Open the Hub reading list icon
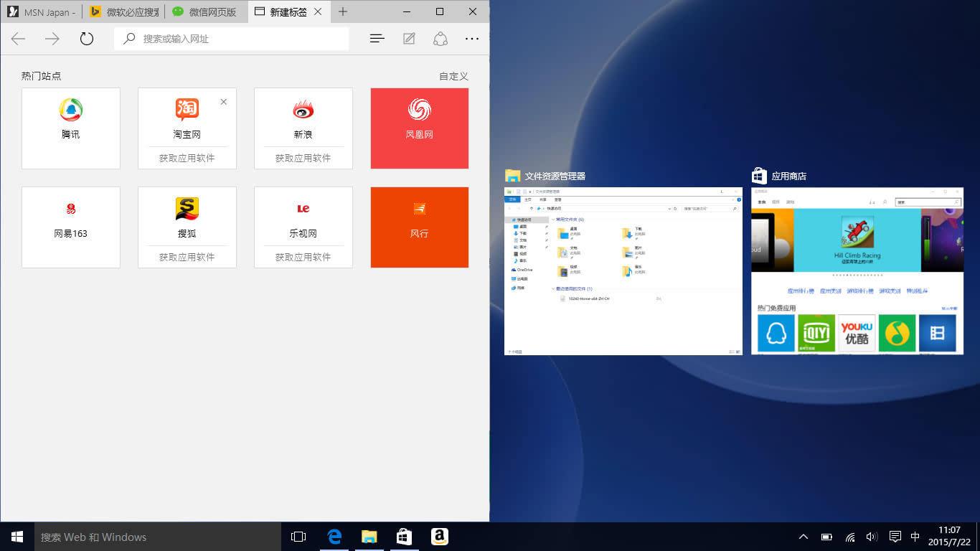 [x=377, y=39]
